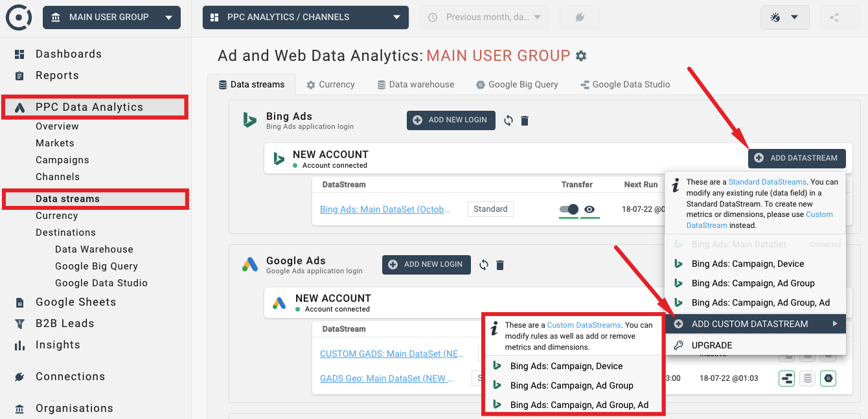Select Destinations in the sidebar
This screenshot has height=419, width=868.
pyautogui.click(x=65, y=232)
